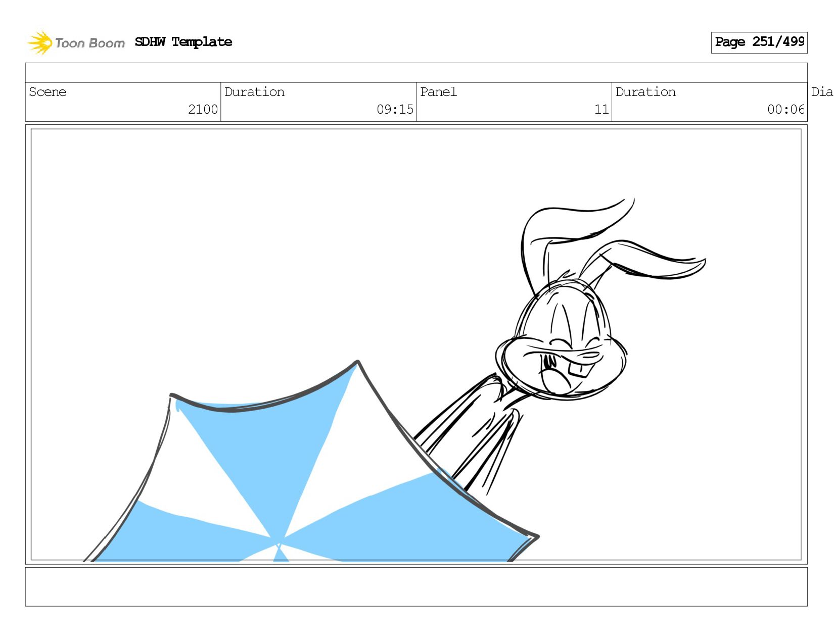Click the empty notes box below the panel

pos(416,587)
